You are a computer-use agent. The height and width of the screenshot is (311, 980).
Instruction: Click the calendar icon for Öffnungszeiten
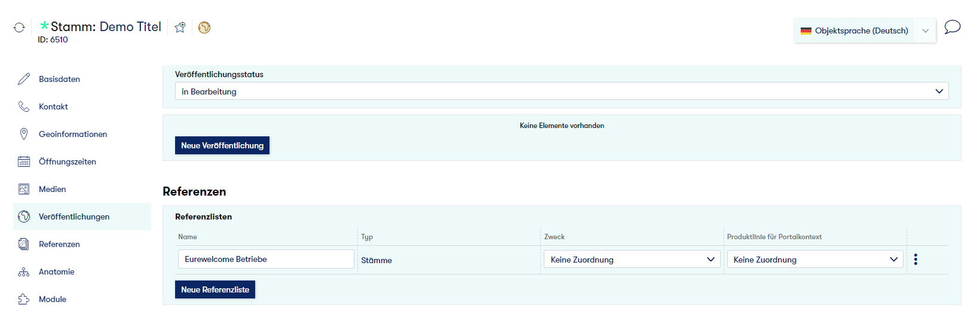[24, 161]
